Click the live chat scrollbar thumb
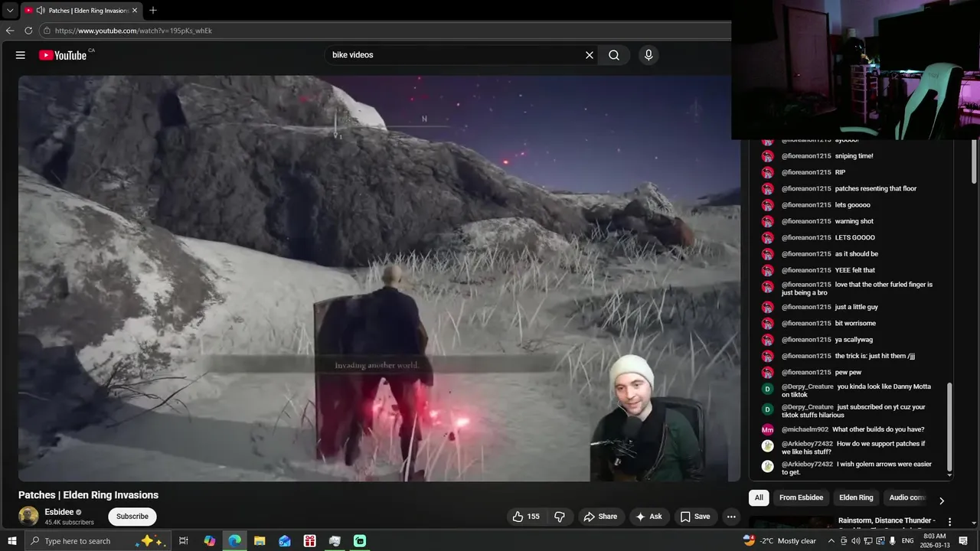This screenshot has height=551, width=980. (x=950, y=427)
